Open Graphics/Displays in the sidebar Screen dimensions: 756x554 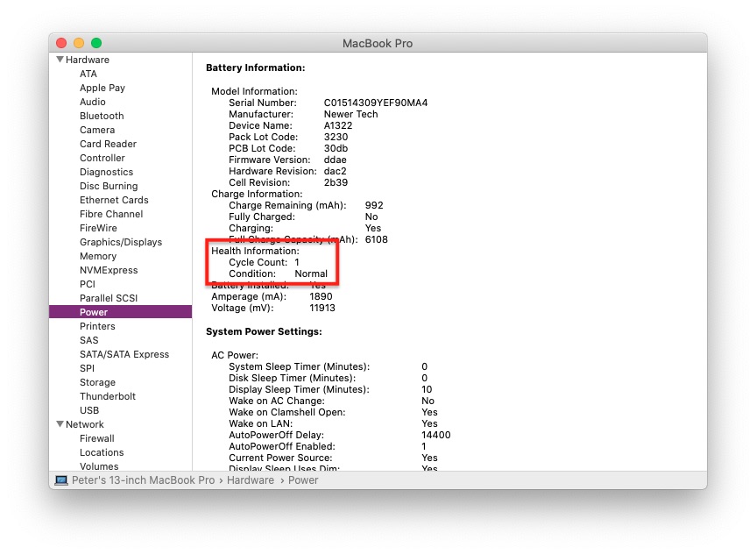[x=121, y=242]
